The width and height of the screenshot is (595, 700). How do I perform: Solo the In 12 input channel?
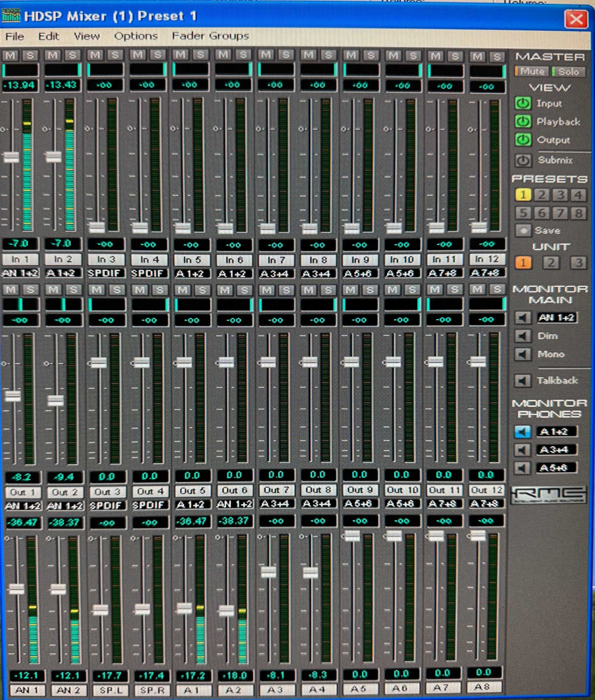click(x=497, y=56)
